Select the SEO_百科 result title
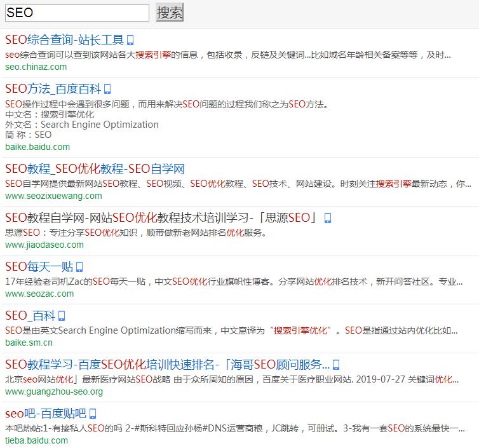 (30, 316)
